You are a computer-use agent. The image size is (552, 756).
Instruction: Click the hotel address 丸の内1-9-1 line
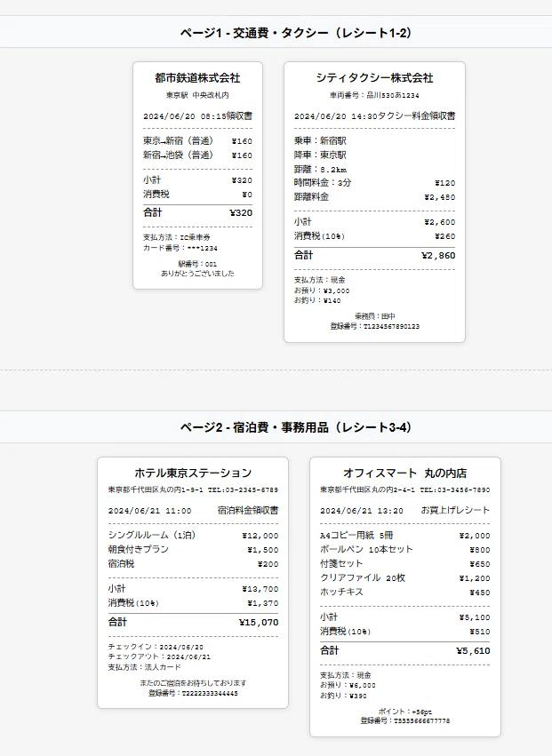[193, 489]
